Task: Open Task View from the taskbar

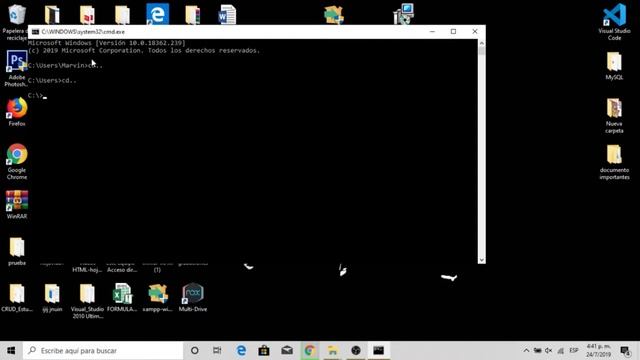Action: tap(217, 351)
